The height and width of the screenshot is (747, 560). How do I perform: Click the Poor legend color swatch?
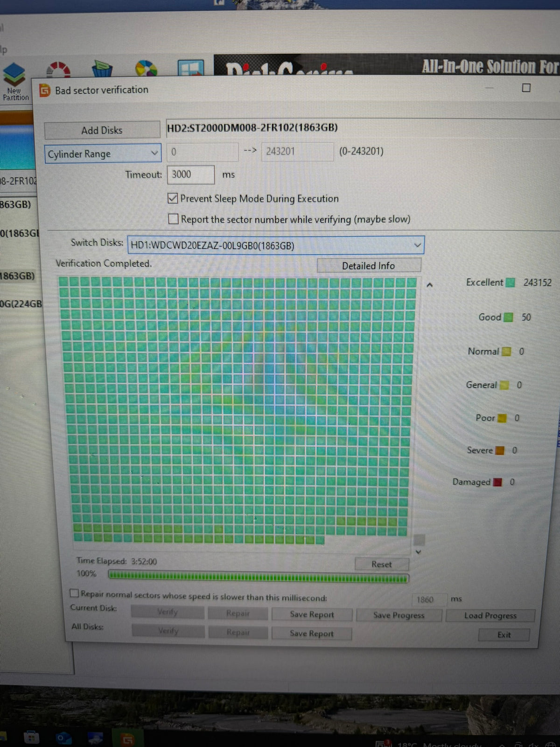click(502, 418)
